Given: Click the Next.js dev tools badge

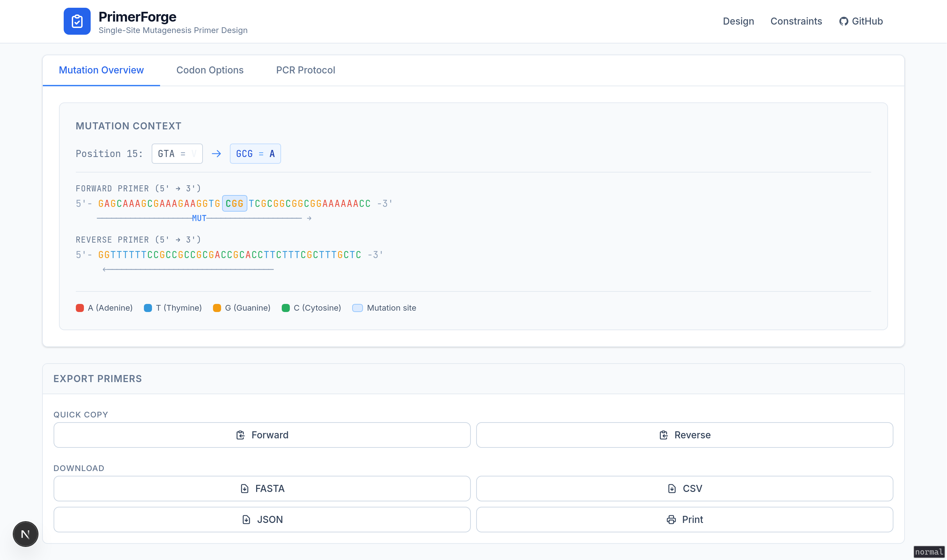Looking at the screenshot, I should pyautogui.click(x=25, y=534).
